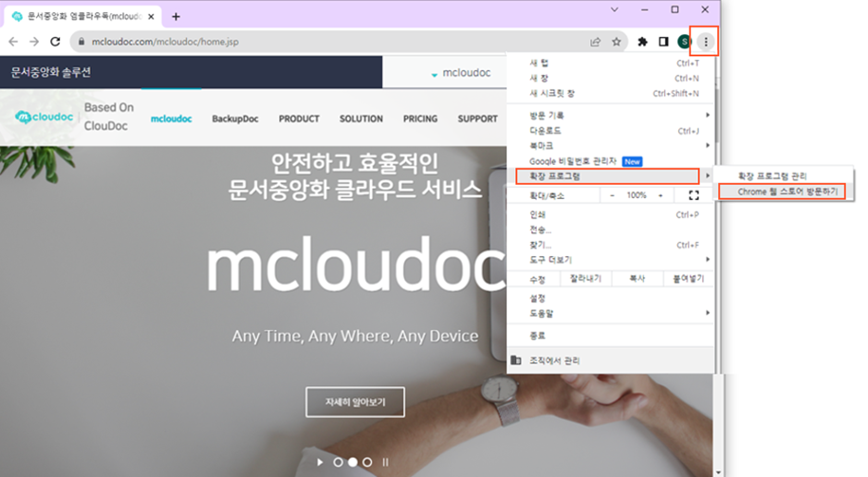This screenshot has width=868, height=477.
Task: Click the mcloudoc logo on the site header
Action: click(45, 117)
